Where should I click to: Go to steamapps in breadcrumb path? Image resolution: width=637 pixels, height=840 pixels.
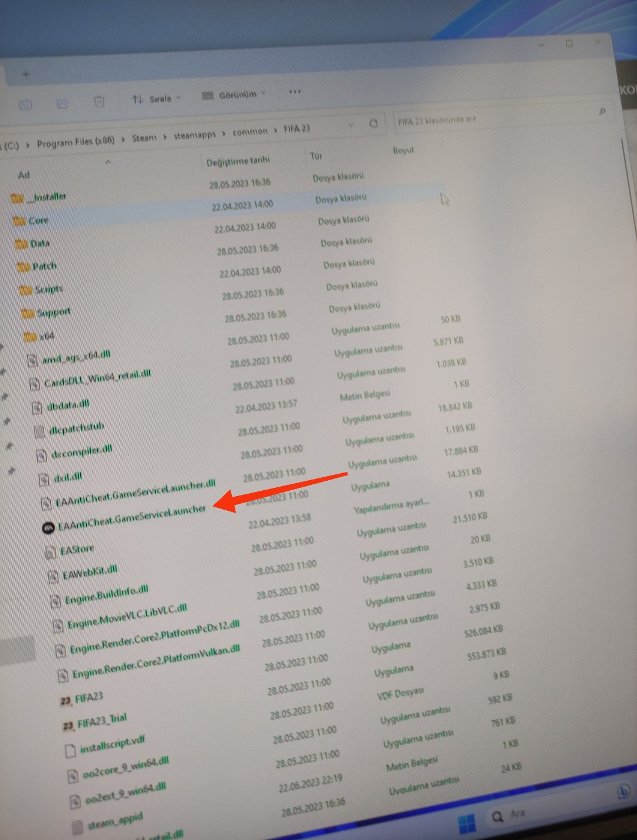click(195, 135)
